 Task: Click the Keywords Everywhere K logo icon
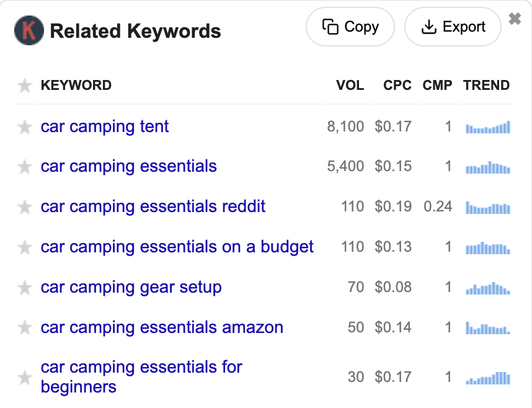pyautogui.click(x=29, y=30)
